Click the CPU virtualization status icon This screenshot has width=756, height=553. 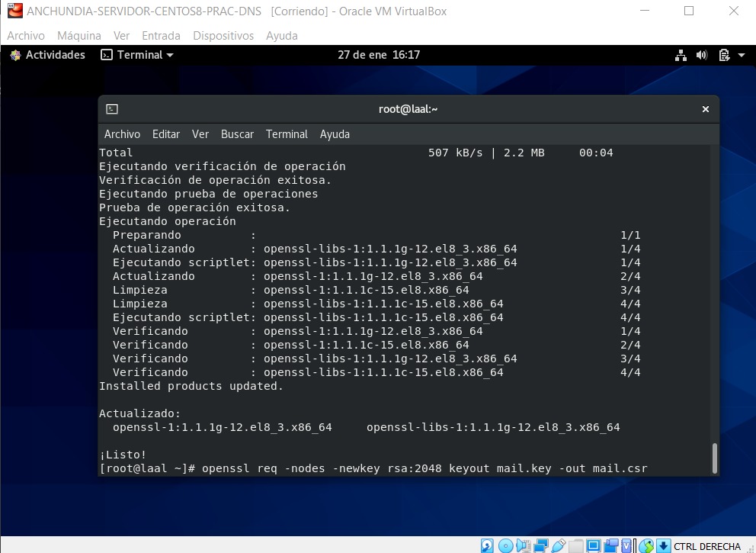(x=626, y=546)
